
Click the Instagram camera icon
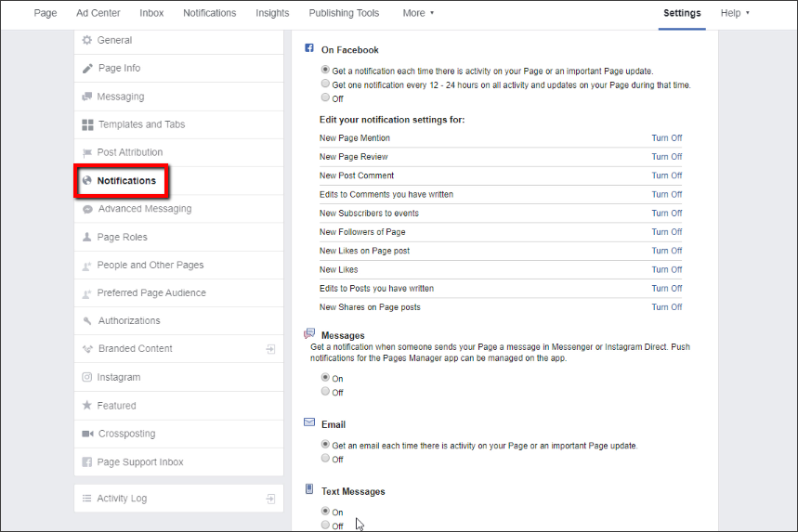coord(87,377)
